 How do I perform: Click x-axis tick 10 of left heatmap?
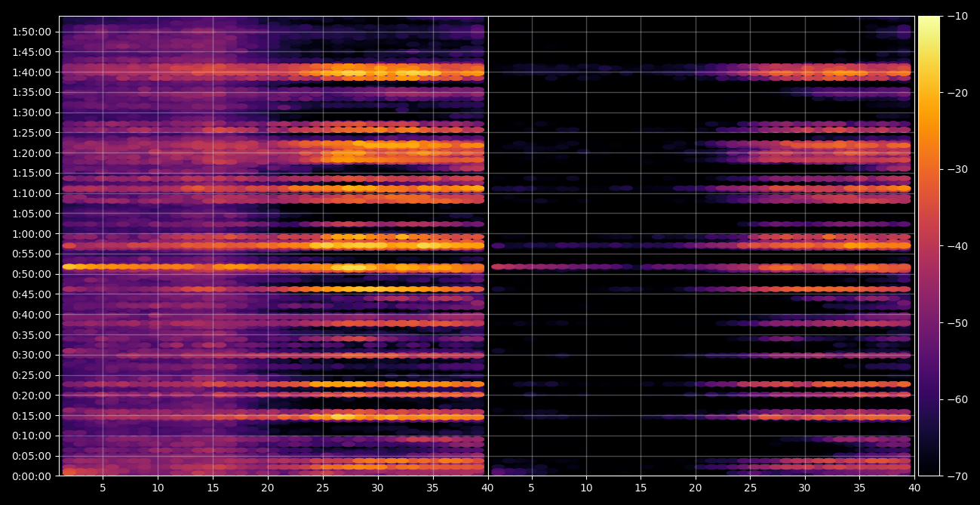click(x=158, y=488)
